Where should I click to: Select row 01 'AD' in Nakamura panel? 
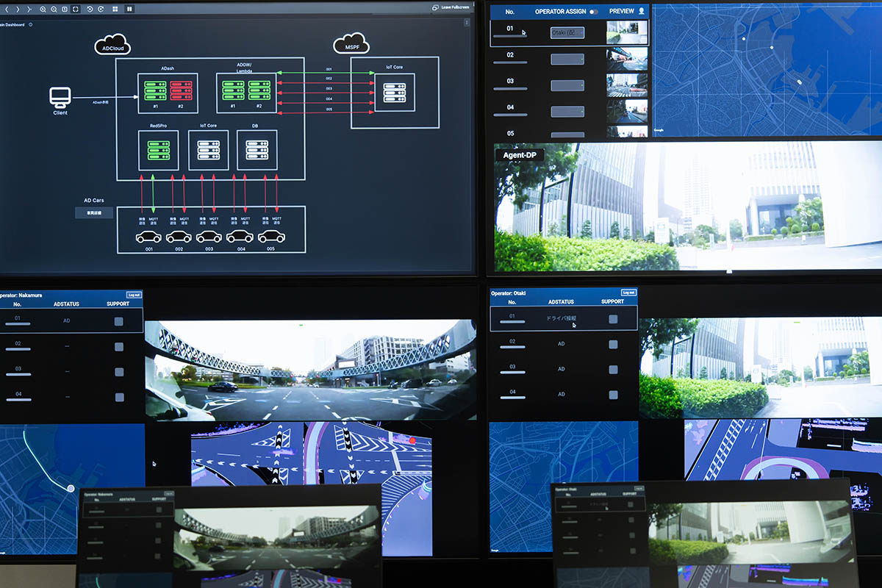coord(71,320)
